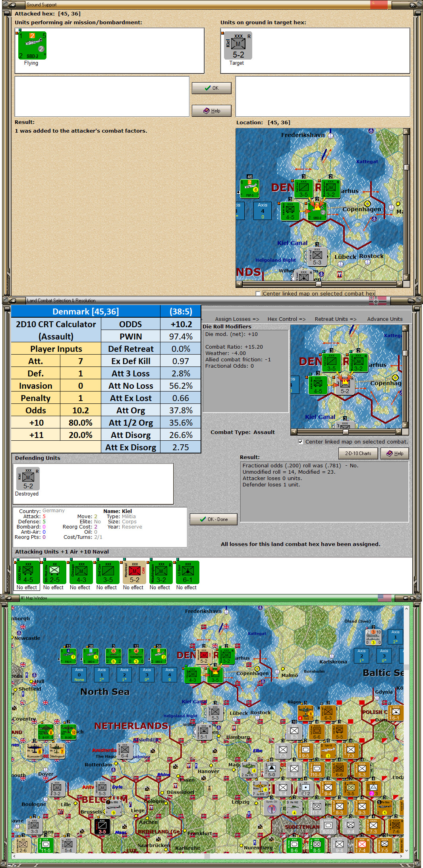Image resolution: width=423 pixels, height=868 pixels.
Task: Uncheck Center linked map on selected combat
Action: [x=300, y=442]
